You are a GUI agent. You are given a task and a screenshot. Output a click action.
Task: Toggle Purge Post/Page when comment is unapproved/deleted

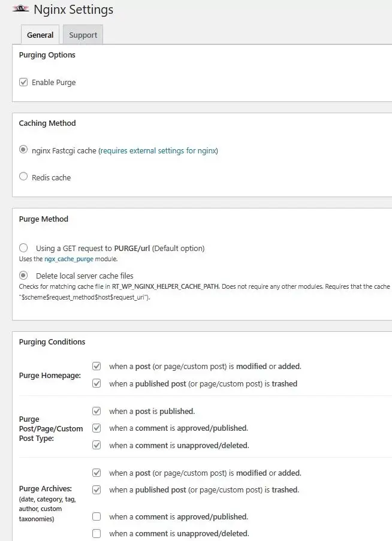click(97, 445)
